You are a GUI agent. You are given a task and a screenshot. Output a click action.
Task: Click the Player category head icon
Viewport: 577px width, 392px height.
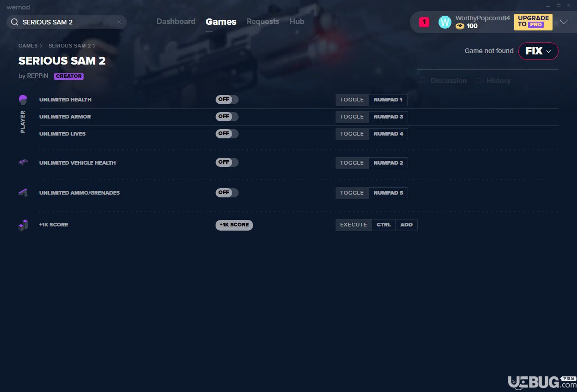(x=23, y=100)
